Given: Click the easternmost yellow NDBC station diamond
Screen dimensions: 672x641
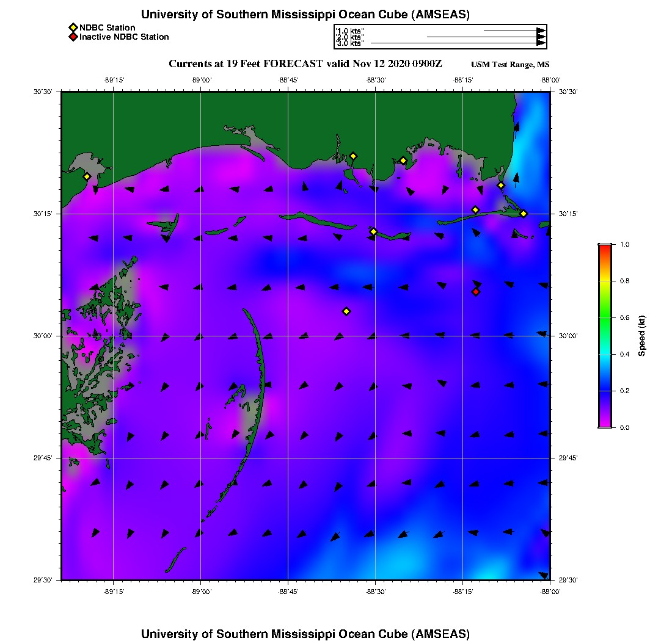Looking at the screenshot, I should point(524,214).
